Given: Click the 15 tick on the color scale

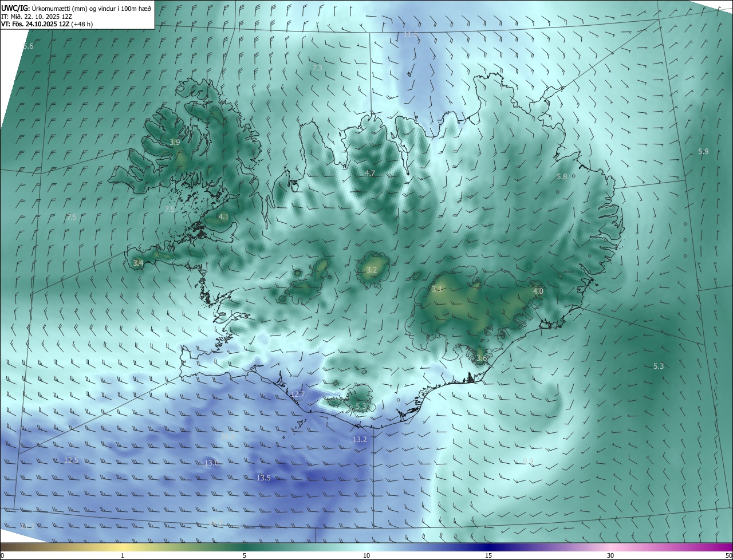Looking at the screenshot, I should point(488,555).
